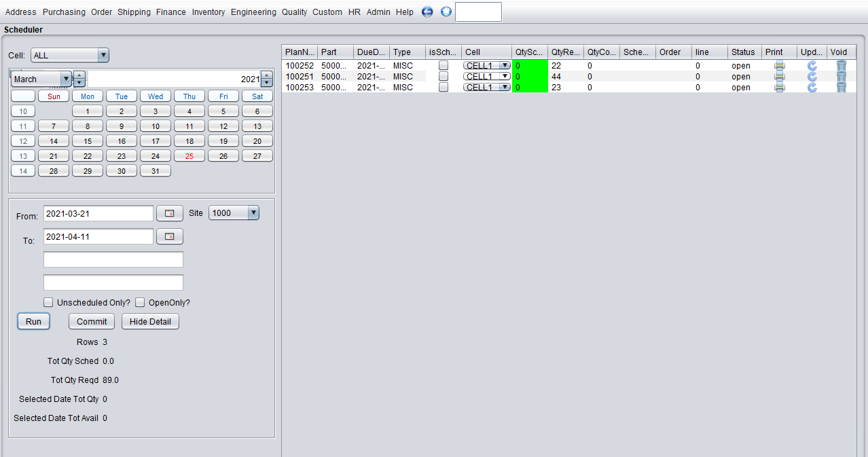Open the Purchasing menu

pyautogui.click(x=64, y=12)
